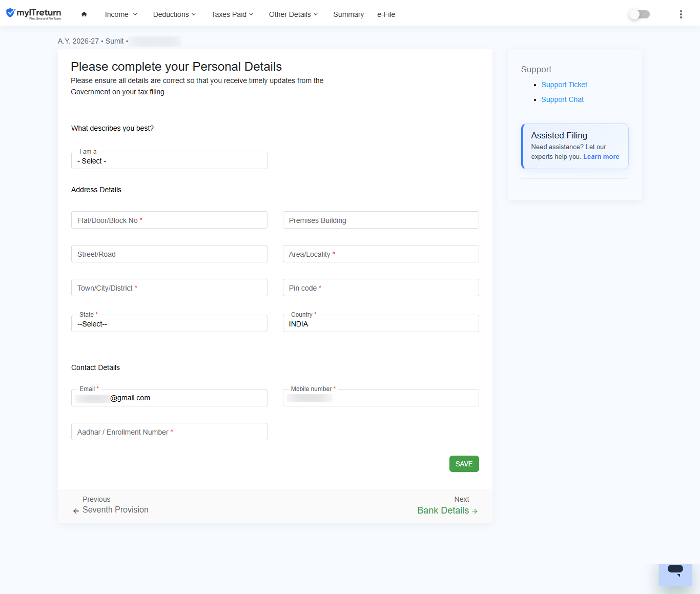Screen dimensions: 700x594
Task: Go to the Summary page
Action: point(348,14)
